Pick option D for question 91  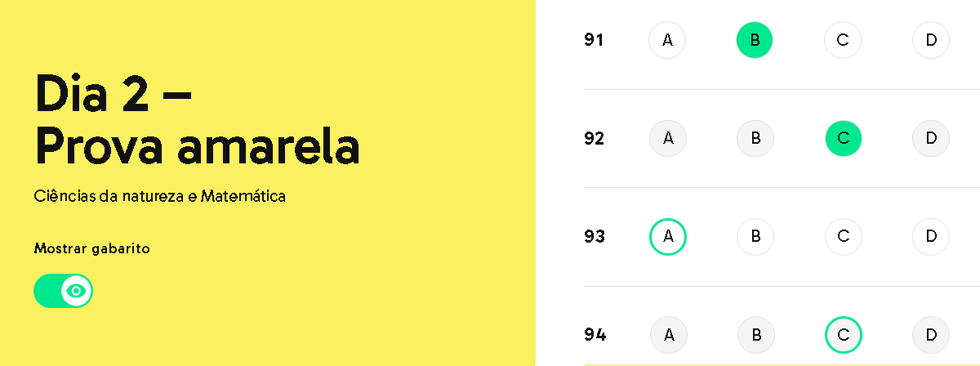coord(931,40)
